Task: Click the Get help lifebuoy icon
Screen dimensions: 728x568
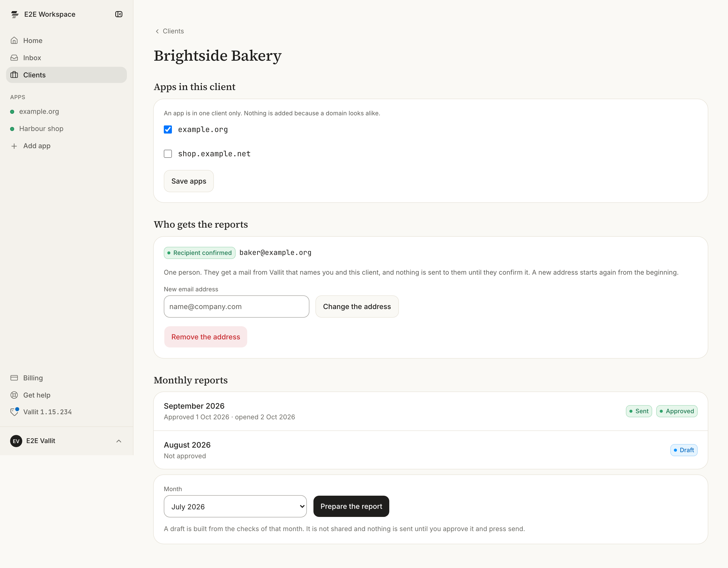Action: pos(14,395)
